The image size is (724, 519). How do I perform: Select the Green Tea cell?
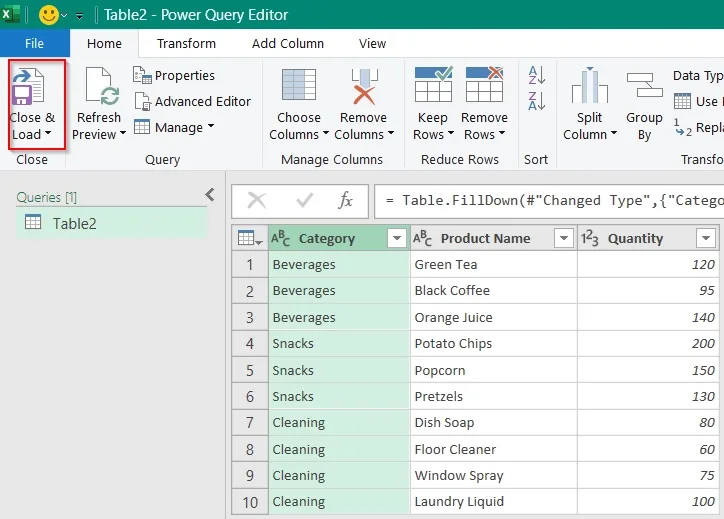pyautogui.click(x=494, y=265)
